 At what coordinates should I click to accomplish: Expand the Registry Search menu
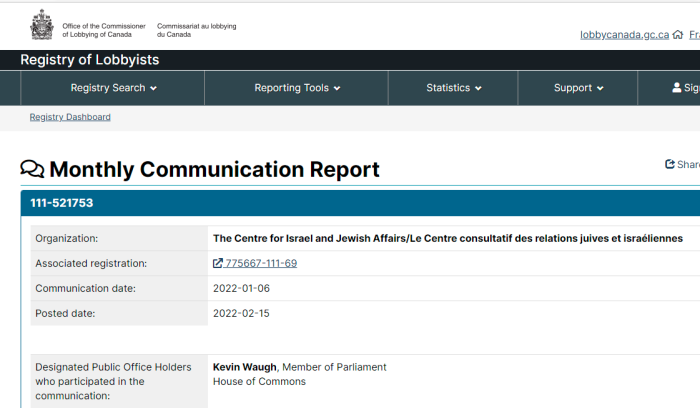[113, 88]
